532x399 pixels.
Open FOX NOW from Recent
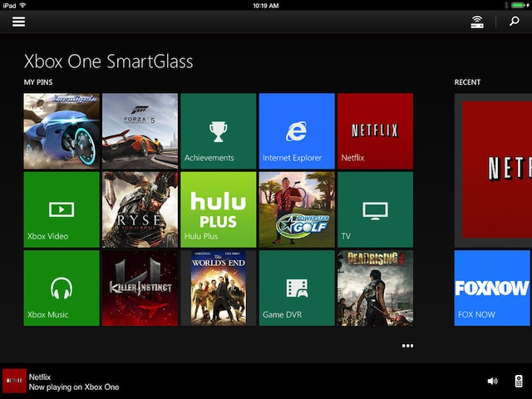pyautogui.click(x=492, y=288)
